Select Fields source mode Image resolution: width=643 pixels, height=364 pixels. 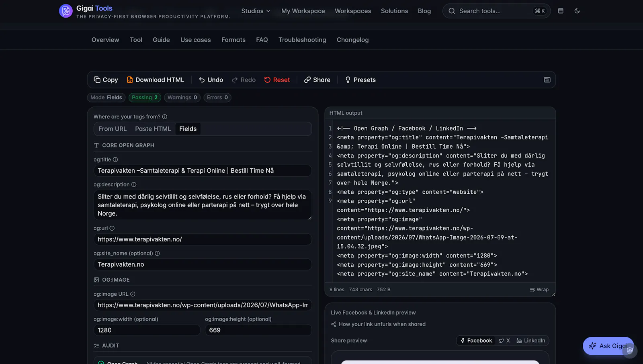[x=188, y=129]
